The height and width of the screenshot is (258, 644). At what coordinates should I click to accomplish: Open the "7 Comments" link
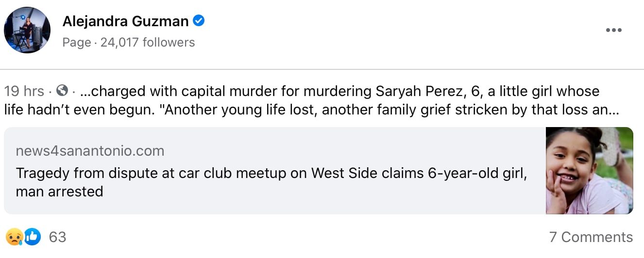[591, 237]
